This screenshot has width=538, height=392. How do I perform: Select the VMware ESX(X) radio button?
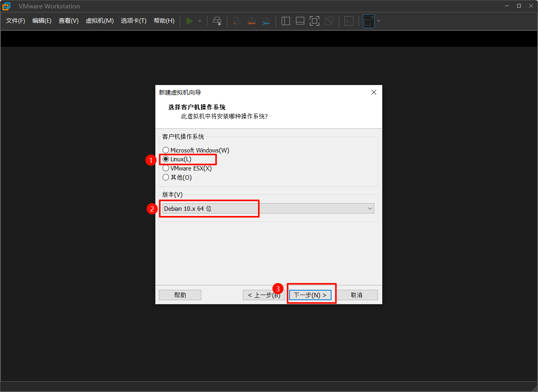pos(166,168)
